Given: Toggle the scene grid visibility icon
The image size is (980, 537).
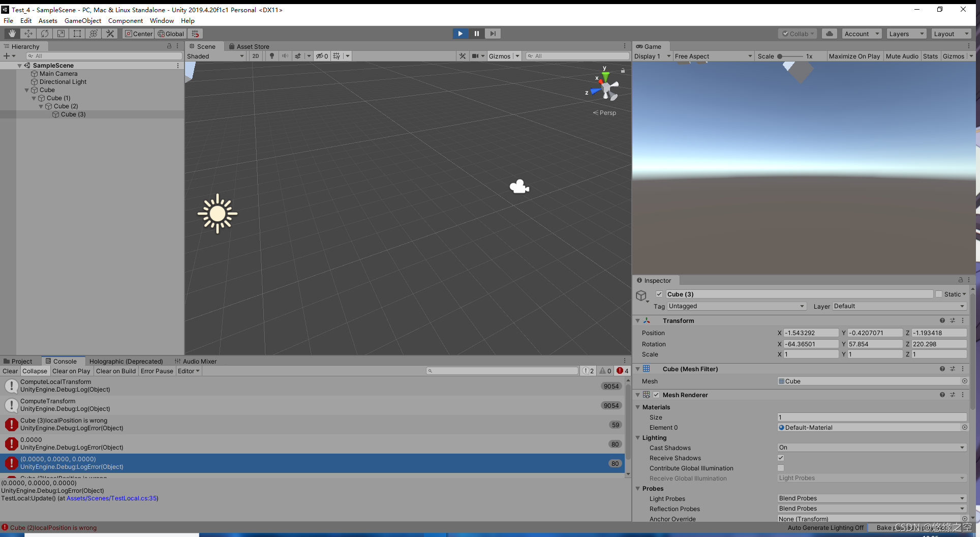Looking at the screenshot, I should pos(336,56).
